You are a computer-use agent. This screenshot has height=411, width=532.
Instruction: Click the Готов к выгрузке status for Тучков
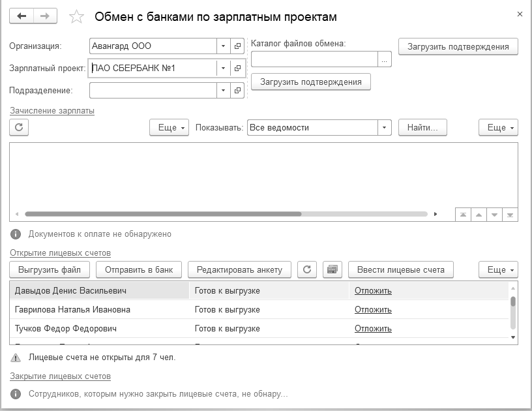tap(228, 329)
